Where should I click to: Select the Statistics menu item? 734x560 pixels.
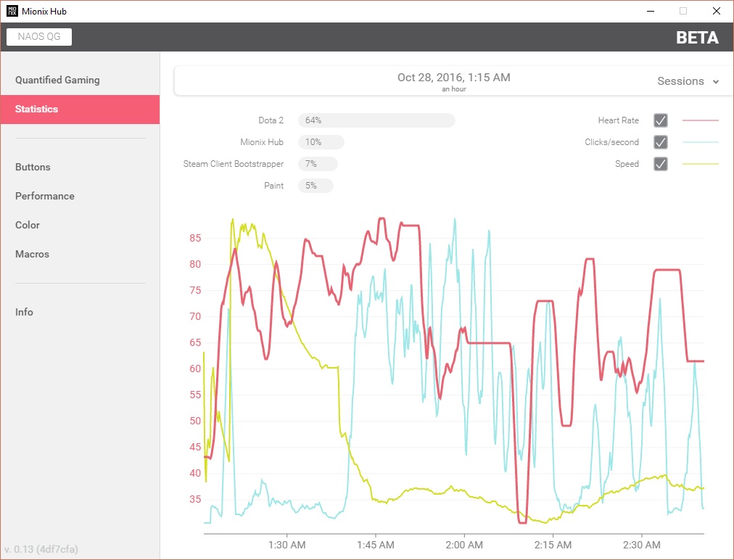pos(80,109)
